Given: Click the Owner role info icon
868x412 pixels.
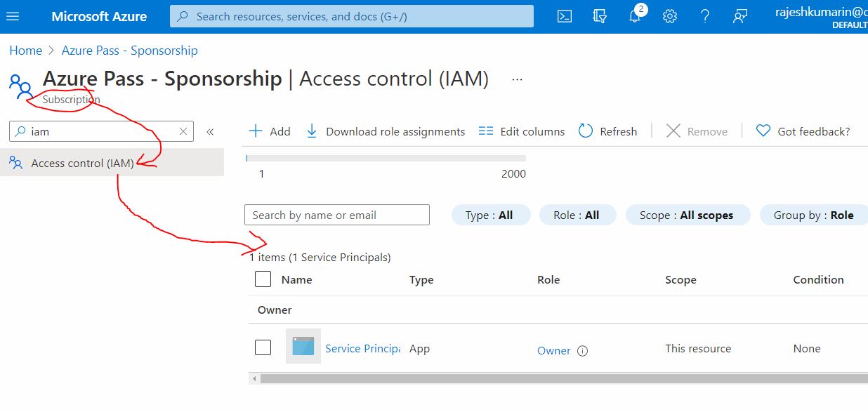Looking at the screenshot, I should [582, 351].
